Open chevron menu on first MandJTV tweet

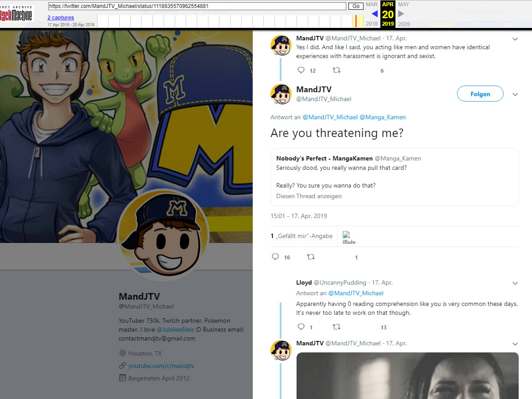click(x=515, y=39)
